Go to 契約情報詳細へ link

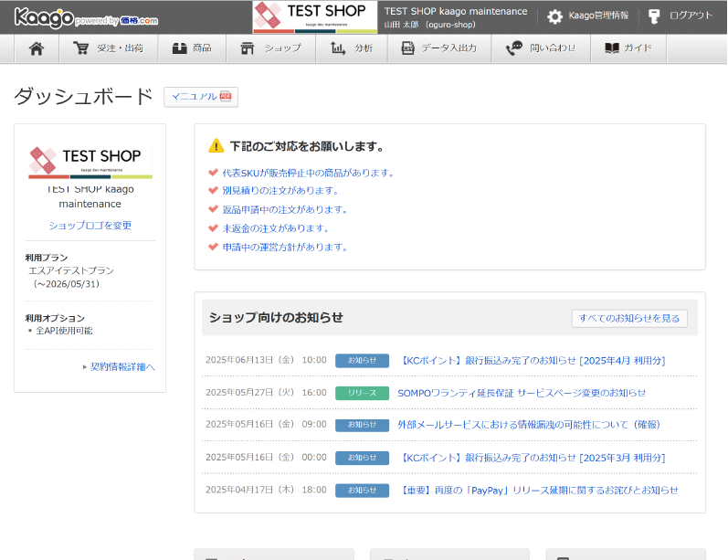[x=122, y=367]
